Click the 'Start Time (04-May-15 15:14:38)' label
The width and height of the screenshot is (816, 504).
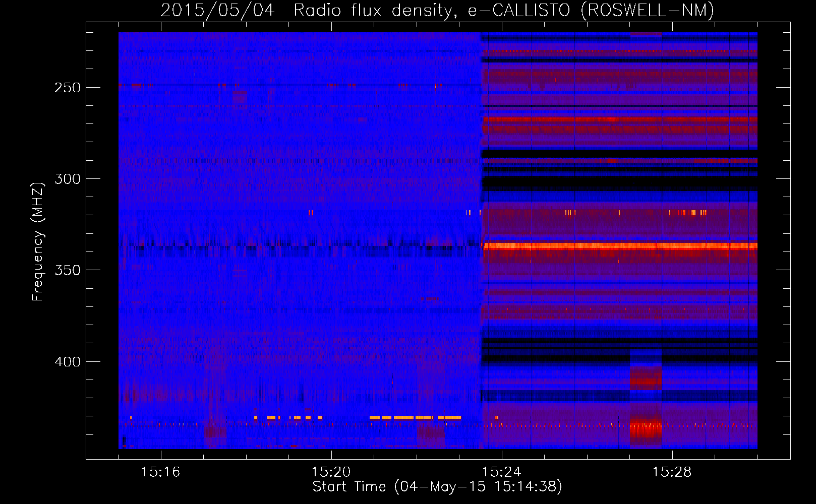[x=437, y=487]
